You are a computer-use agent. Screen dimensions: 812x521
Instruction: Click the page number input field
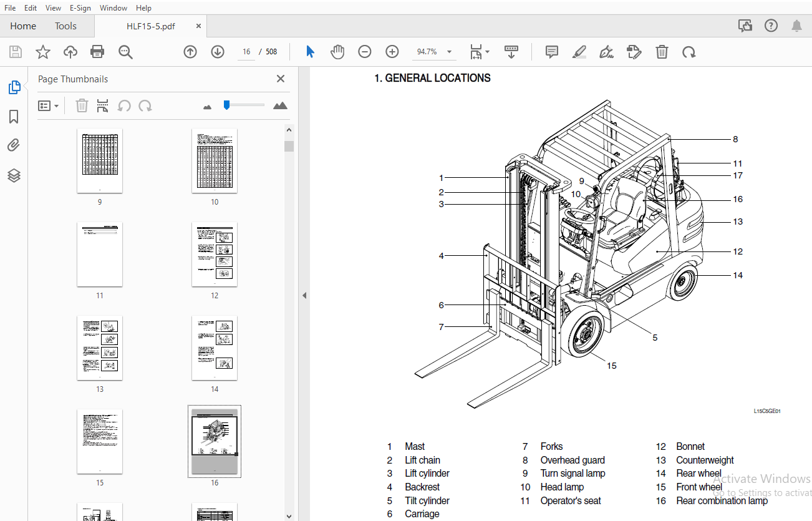click(246, 52)
